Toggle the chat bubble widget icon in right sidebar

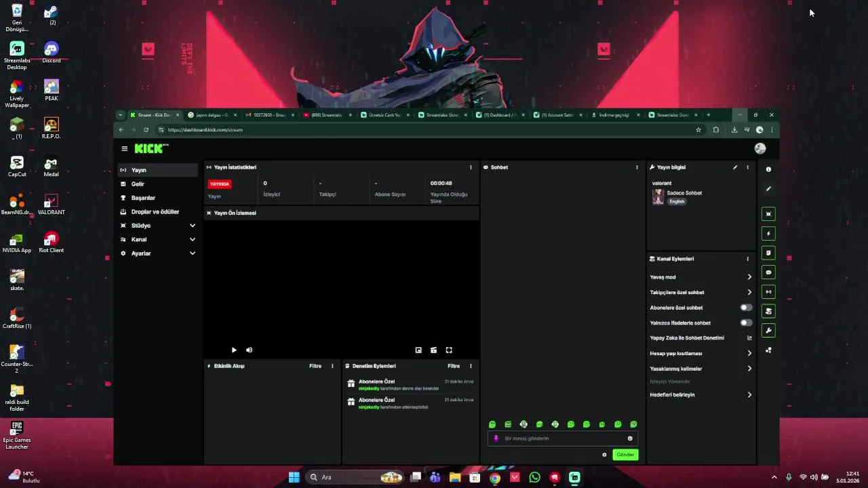coord(768,272)
